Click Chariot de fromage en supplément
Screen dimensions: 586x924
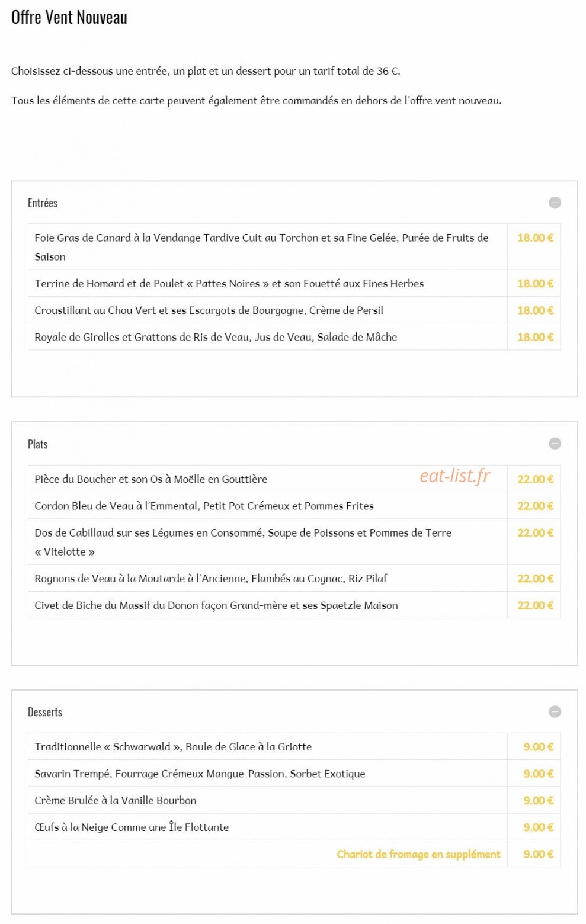coord(418,854)
